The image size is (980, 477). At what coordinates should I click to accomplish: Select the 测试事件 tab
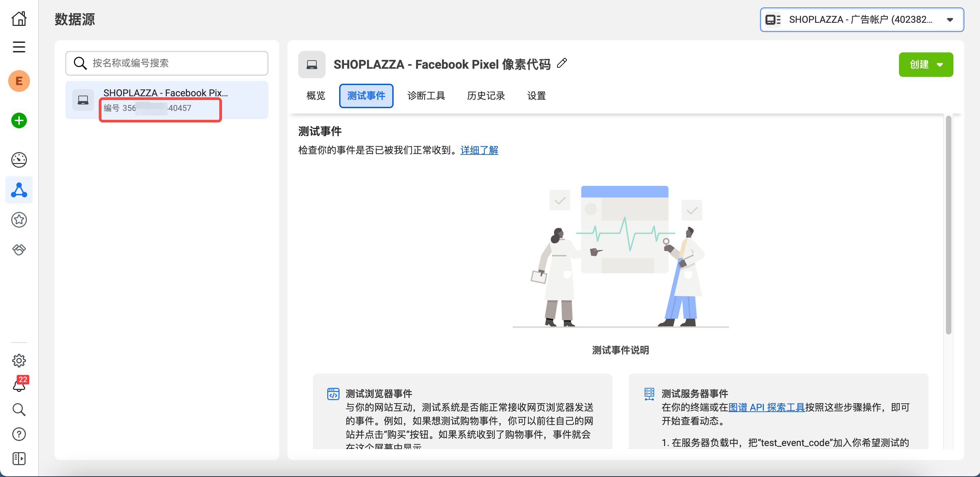[x=366, y=96]
